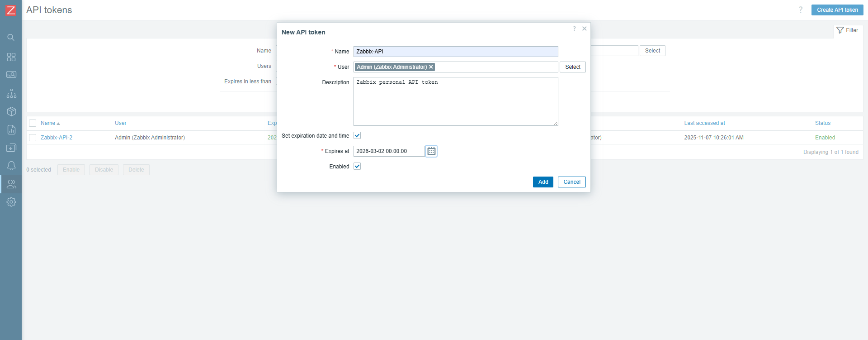This screenshot has height=340, width=868.
Task: Open the sidebar search icon
Action: coord(11,38)
